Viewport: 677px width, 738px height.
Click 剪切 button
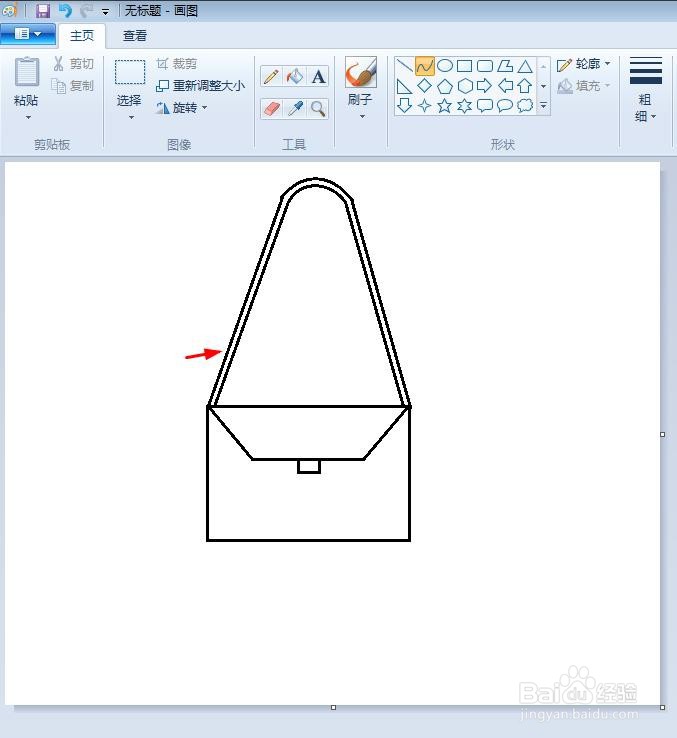(74, 64)
